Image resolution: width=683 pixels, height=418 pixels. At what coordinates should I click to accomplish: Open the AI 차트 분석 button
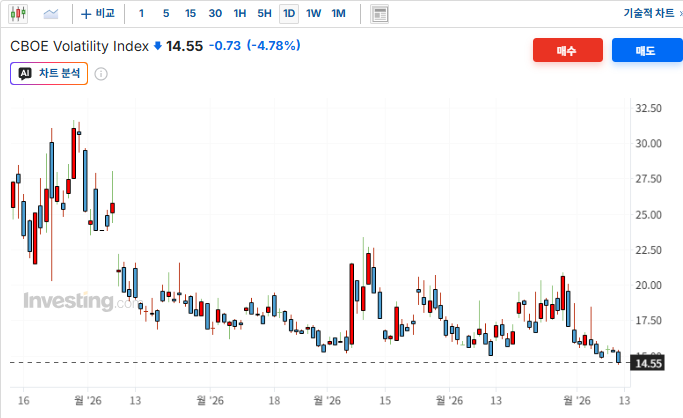click(49, 73)
